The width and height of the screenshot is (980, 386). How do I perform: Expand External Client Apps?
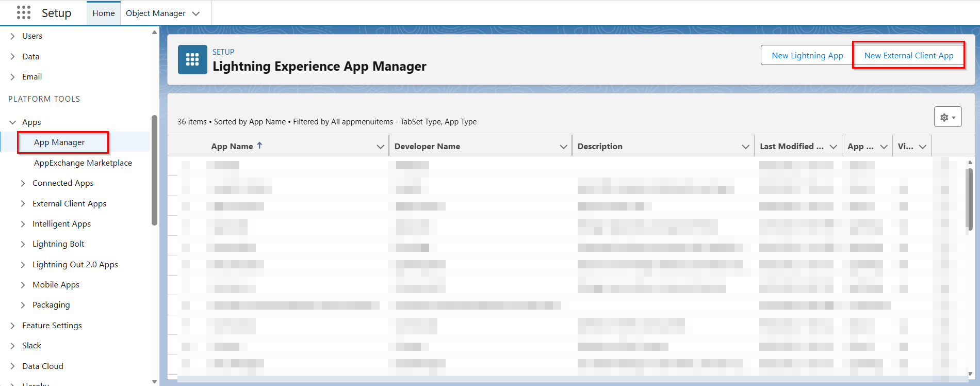[23, 204]
